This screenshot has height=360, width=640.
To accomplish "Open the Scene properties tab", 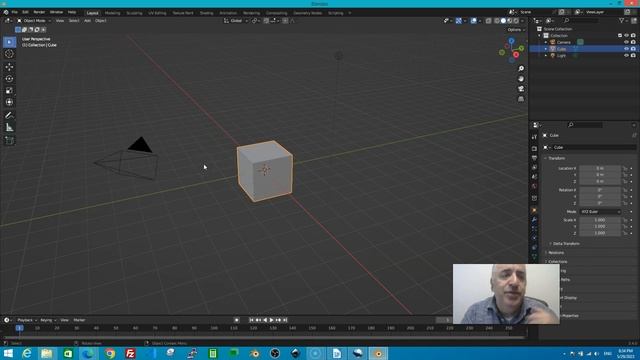I will 534,177.
